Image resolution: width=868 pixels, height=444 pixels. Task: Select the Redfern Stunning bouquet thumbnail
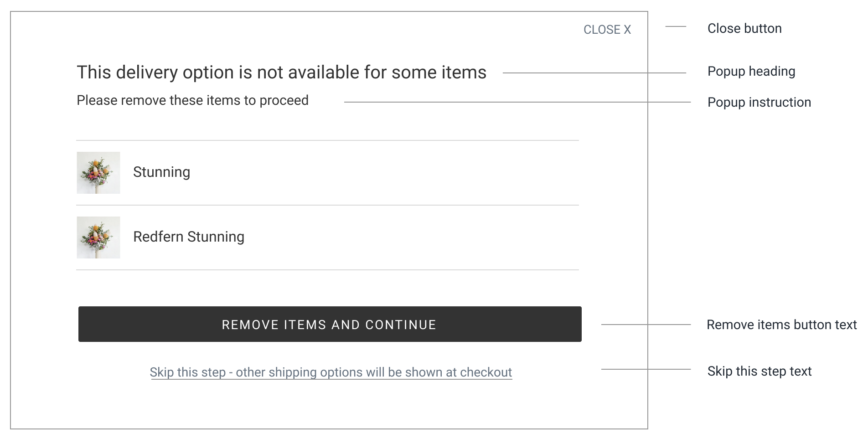98,237
